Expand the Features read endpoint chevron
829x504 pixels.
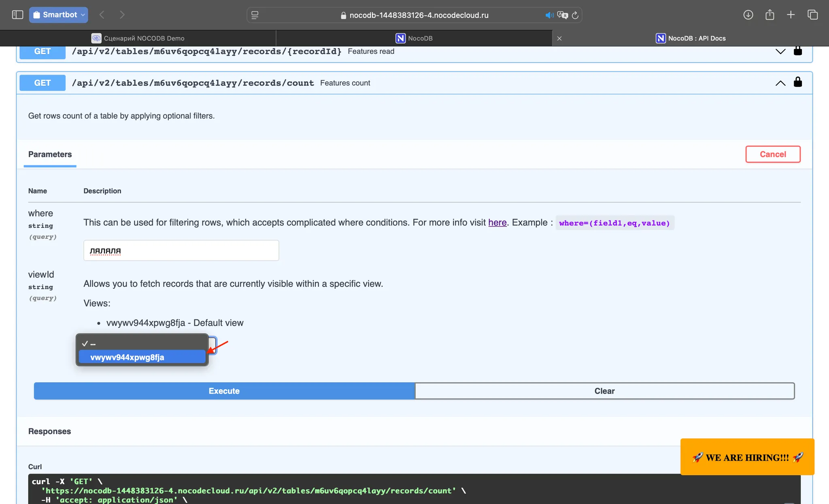point(780,51)
